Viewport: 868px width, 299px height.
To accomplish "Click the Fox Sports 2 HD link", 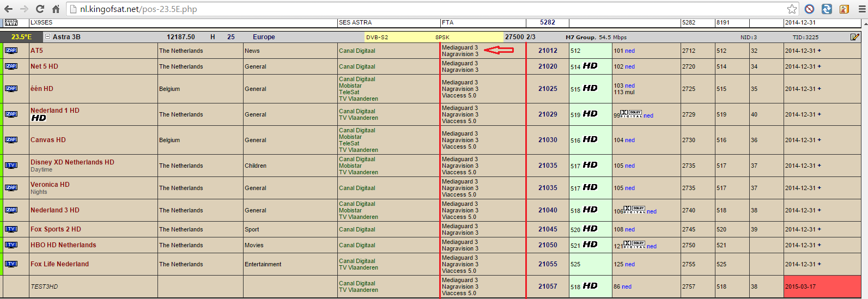I will click(56, 229).
